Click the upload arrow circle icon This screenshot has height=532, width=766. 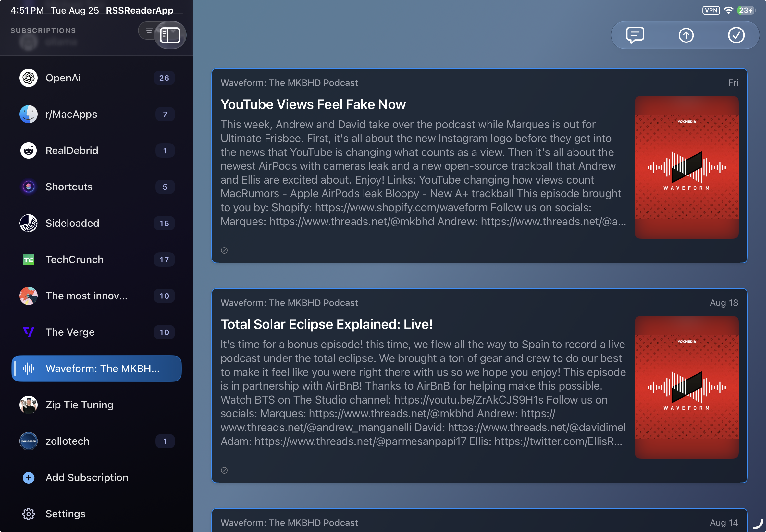click(x=686, y=35)
